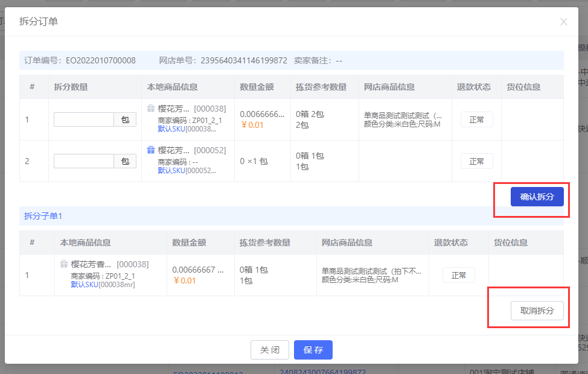Select the 0箱 1包 picking quantity in top table row 2
Screen dimensions: 588x374
(310, 156)
